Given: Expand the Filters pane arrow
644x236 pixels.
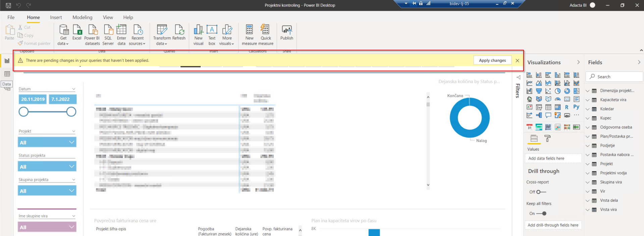Looking at the screenshot, I should pyautogui.click(x=518, y=77).
